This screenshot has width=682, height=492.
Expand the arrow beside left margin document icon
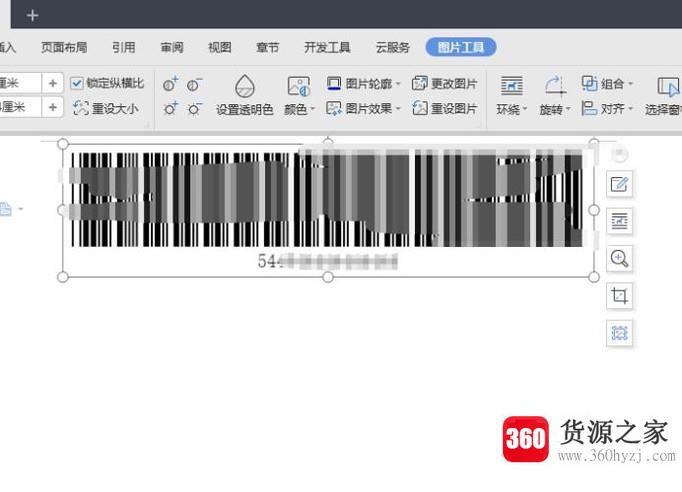click(x=20, y=210)
